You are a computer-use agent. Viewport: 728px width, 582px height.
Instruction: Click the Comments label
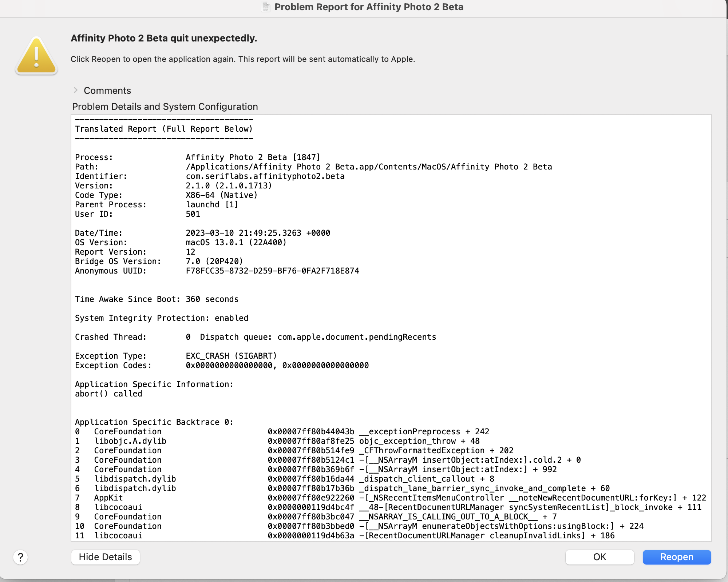point(107,91)
